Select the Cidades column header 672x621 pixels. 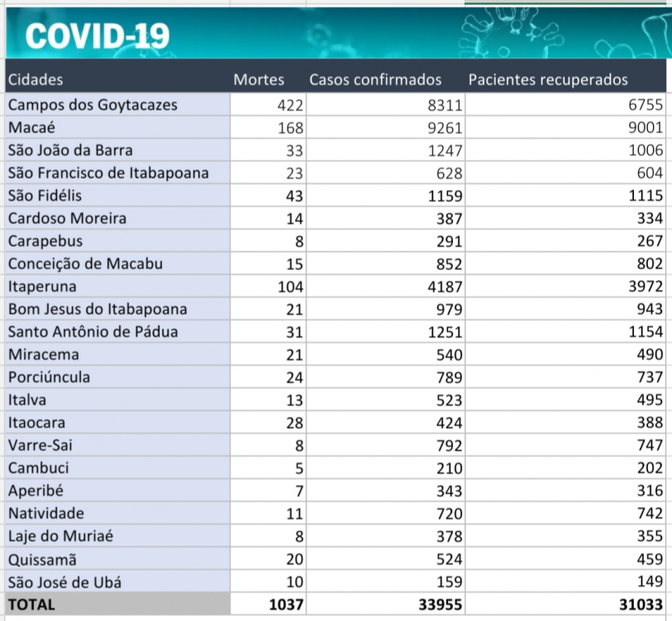tap(36, 80)
